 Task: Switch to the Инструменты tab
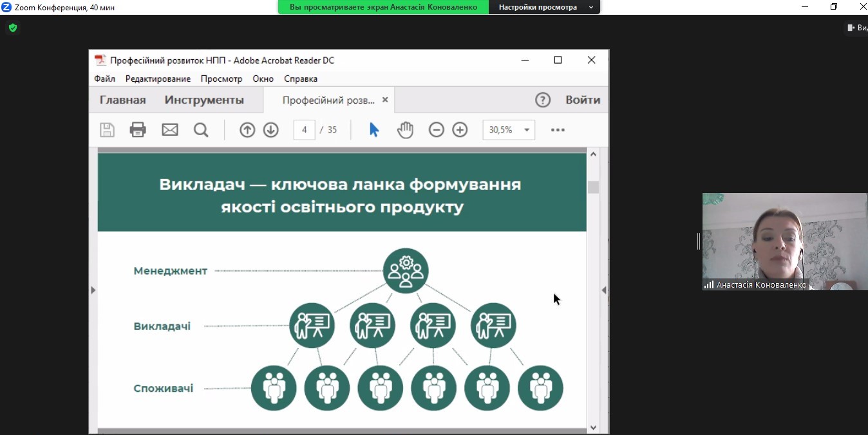click(204, 100)
